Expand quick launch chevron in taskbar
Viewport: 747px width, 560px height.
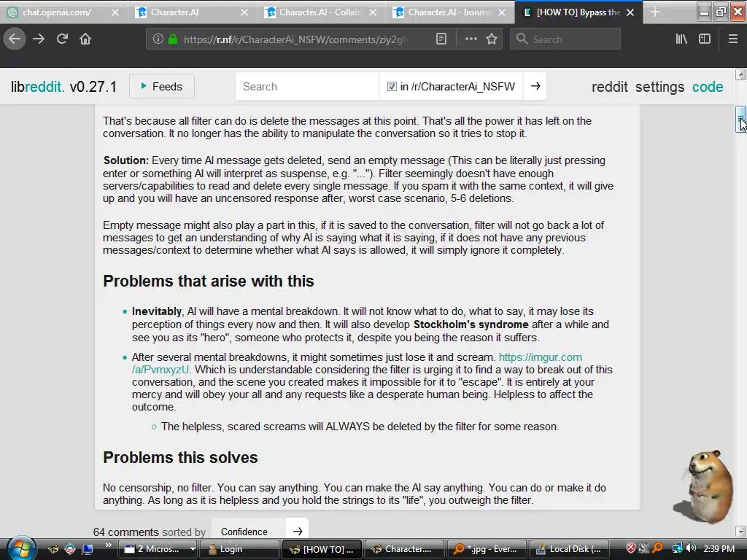[x=109, y=545]
